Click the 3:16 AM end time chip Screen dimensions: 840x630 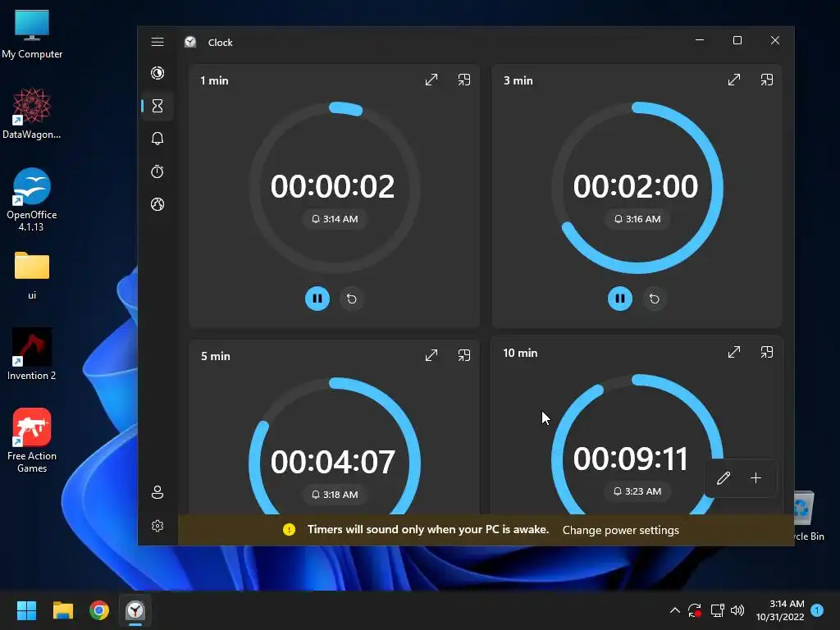pyautogui.click(x=637, y=218)
